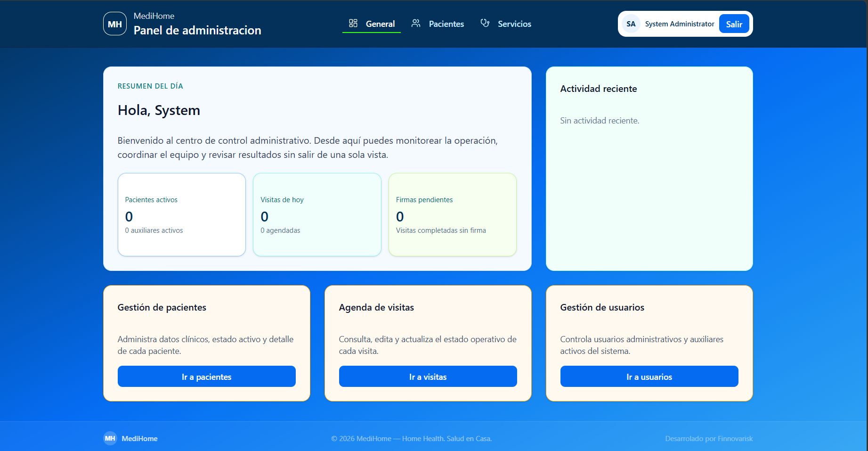Click the Ir a pacientes button

[207, 377]
